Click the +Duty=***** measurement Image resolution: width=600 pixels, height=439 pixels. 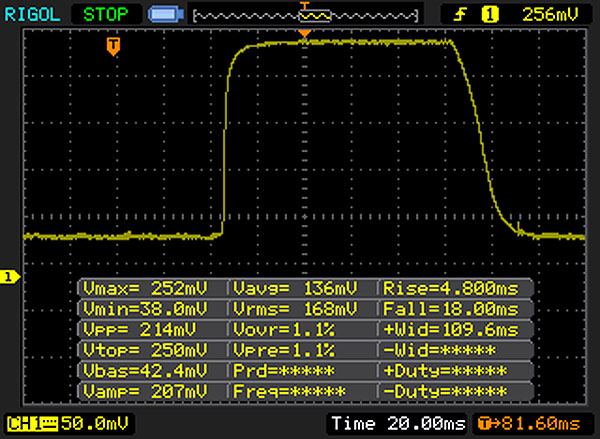coord(445,370)
